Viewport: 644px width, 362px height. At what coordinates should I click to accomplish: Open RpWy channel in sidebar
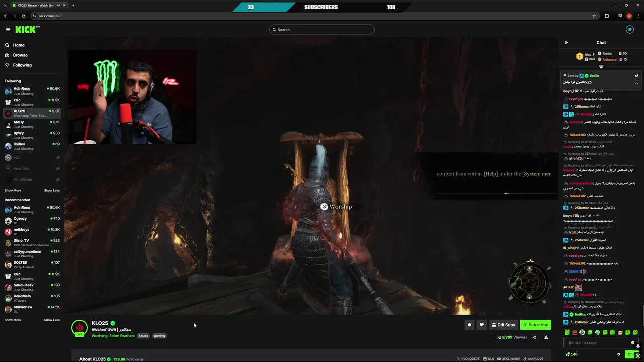click(32, 135)
